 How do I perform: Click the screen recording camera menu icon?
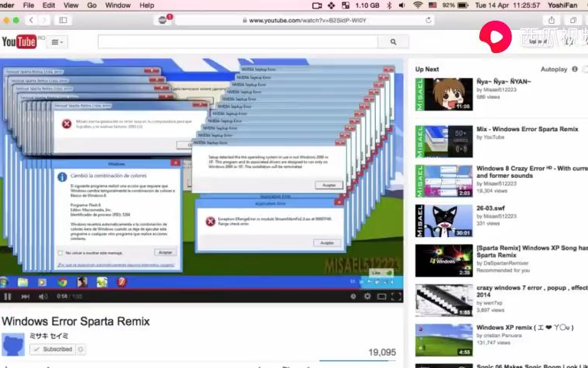(317, 5)
